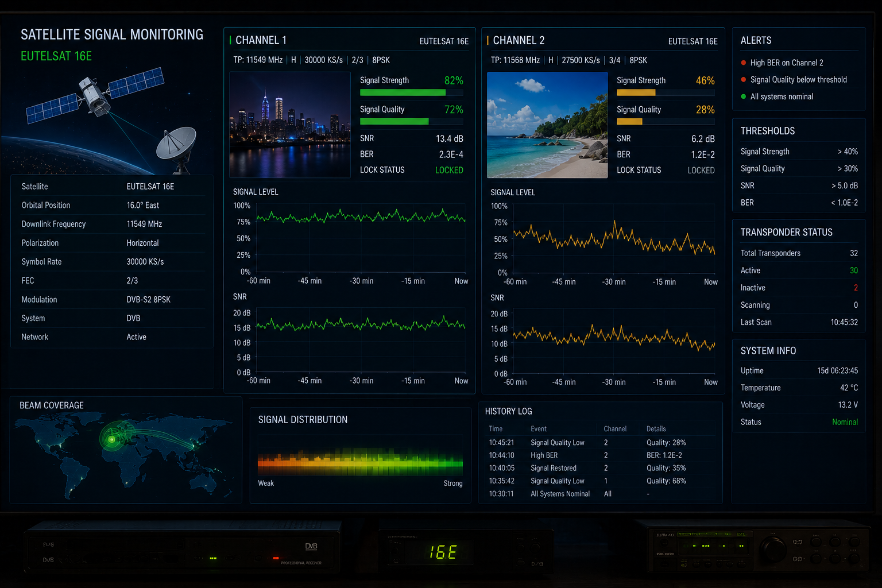
Task: Open the Channel 1 city skyline preview
Action: coord(290,125)
